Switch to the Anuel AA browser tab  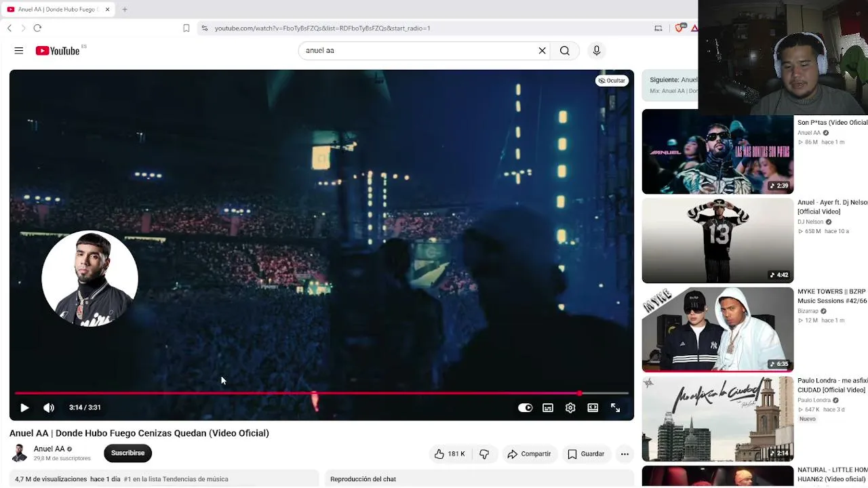pyautogui.click(x=58, y=9)
